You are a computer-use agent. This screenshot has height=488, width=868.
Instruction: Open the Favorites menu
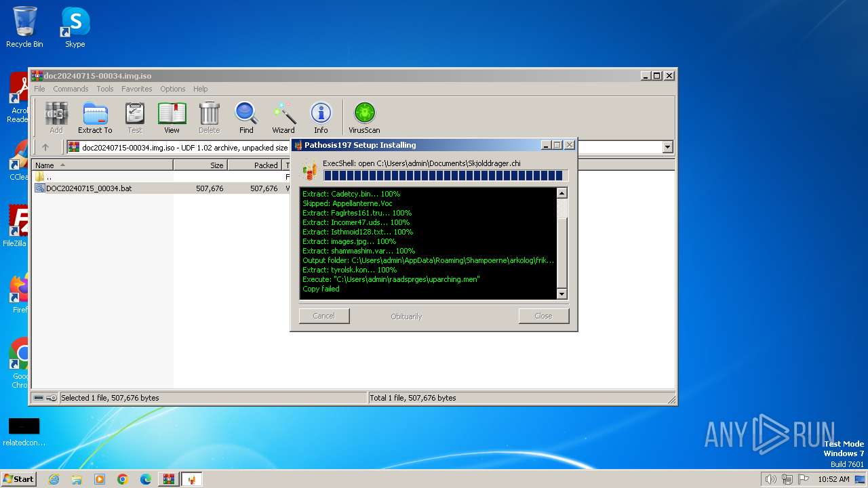[x=136, y=89]
